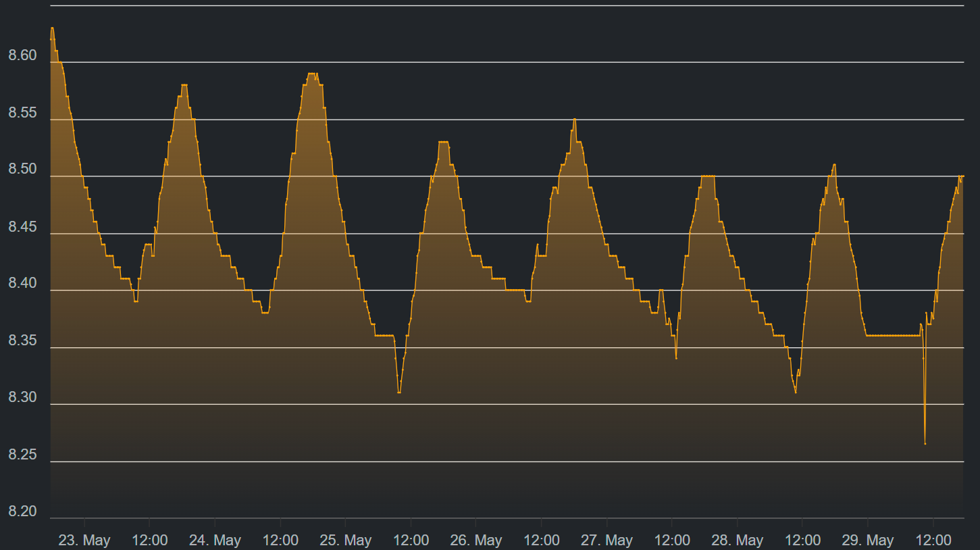Viewport: 980px width, 550px height.
Task: Click the 8.40 y-axis label
Action: [x=22, y=284]
